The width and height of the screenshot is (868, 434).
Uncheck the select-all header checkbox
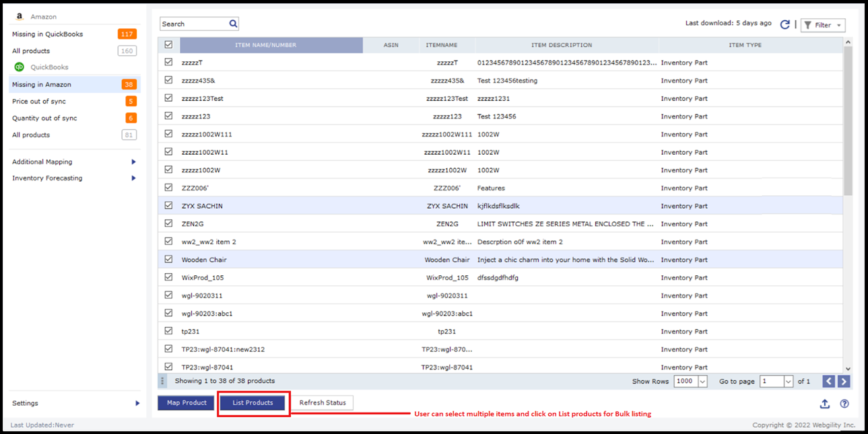pyautogui.click(x=168, y=45)
